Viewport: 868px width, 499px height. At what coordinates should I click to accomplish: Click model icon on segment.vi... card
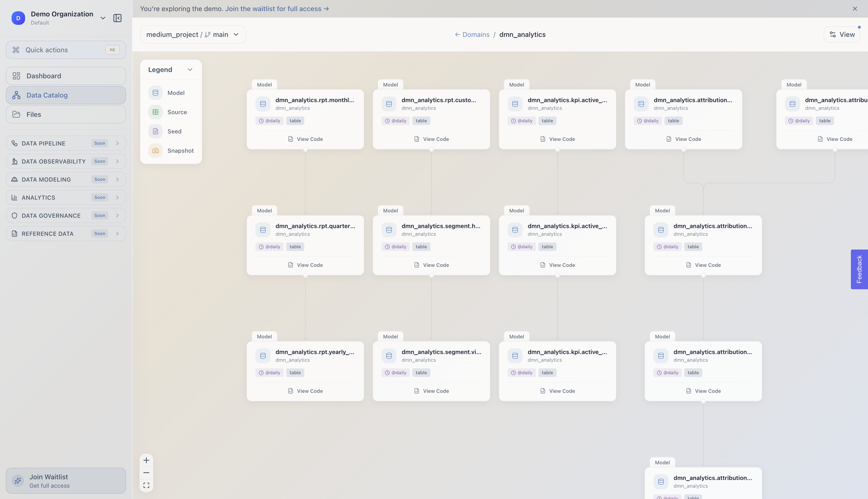(x=389, y=356)
